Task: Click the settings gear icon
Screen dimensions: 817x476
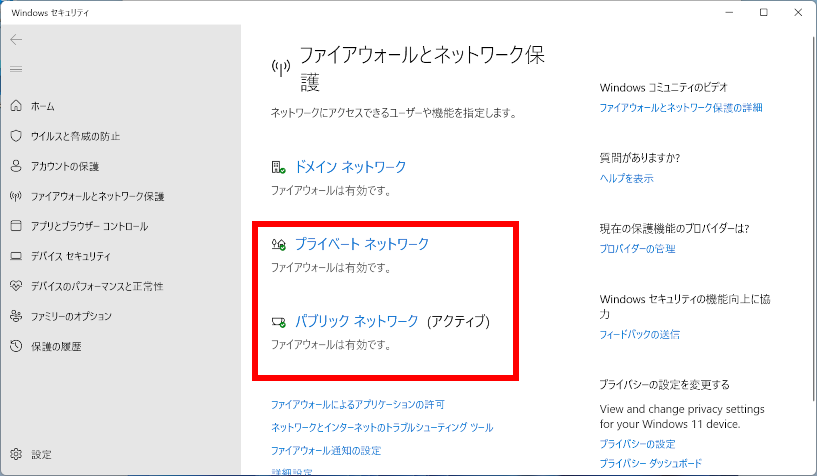Action: pos(16,454)
